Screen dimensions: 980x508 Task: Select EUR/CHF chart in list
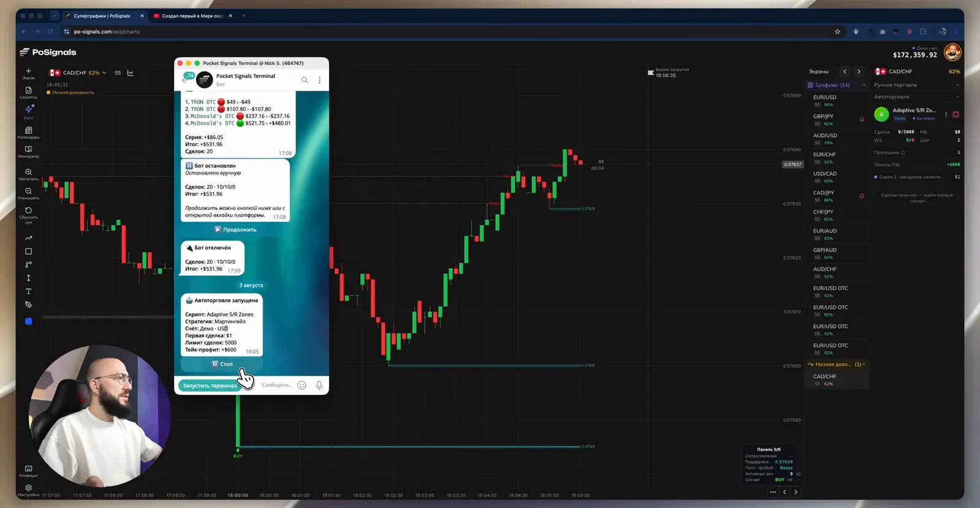pos(837,158)
